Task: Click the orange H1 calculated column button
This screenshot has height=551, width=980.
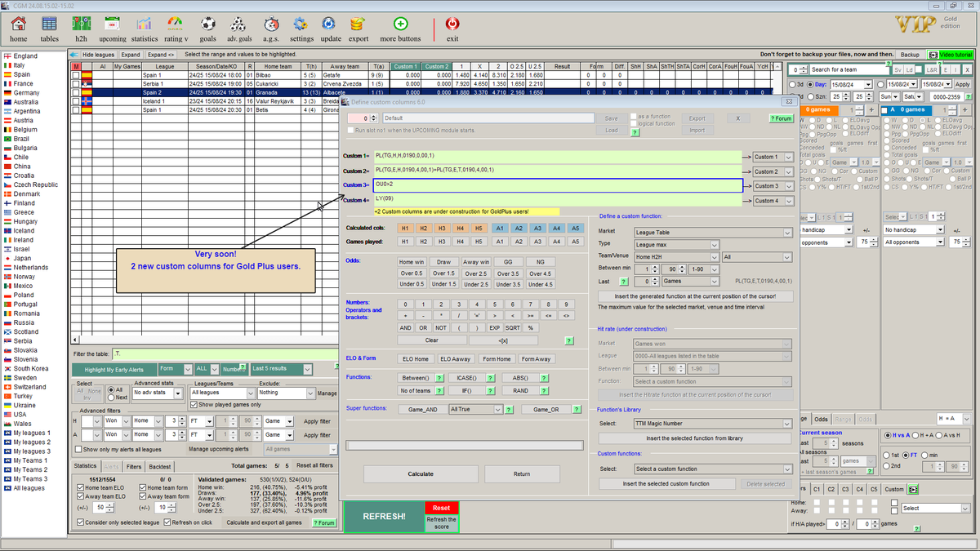Action: click(x=403, y=229)
